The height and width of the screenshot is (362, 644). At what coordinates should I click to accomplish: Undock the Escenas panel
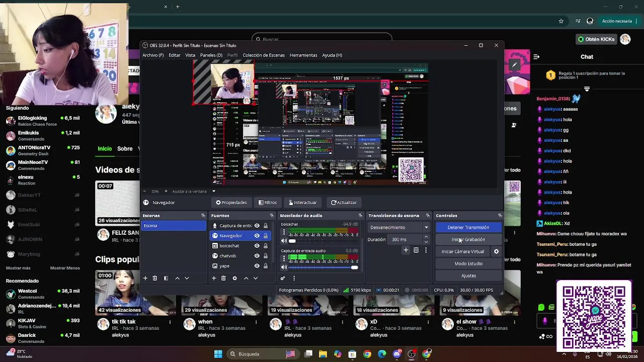coord(203,216)
